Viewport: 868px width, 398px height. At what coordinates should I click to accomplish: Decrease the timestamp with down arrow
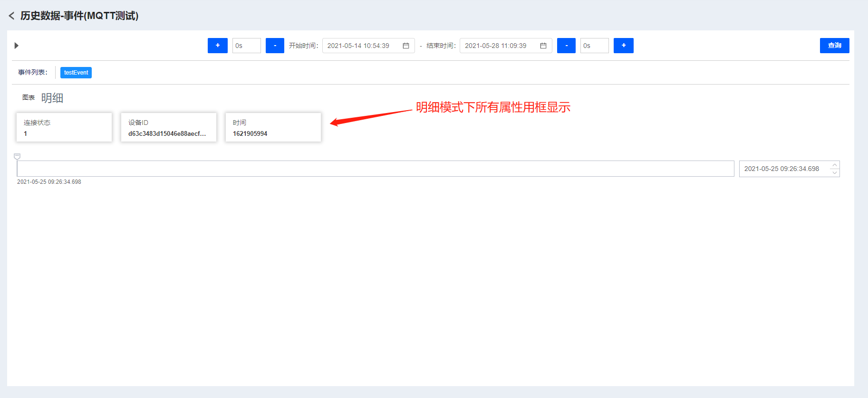[x=835, y=173]
